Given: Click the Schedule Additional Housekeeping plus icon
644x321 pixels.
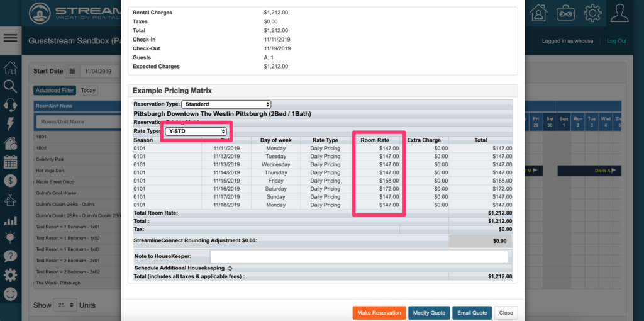Looking at the screenshot, I should (x=230, y=268).
